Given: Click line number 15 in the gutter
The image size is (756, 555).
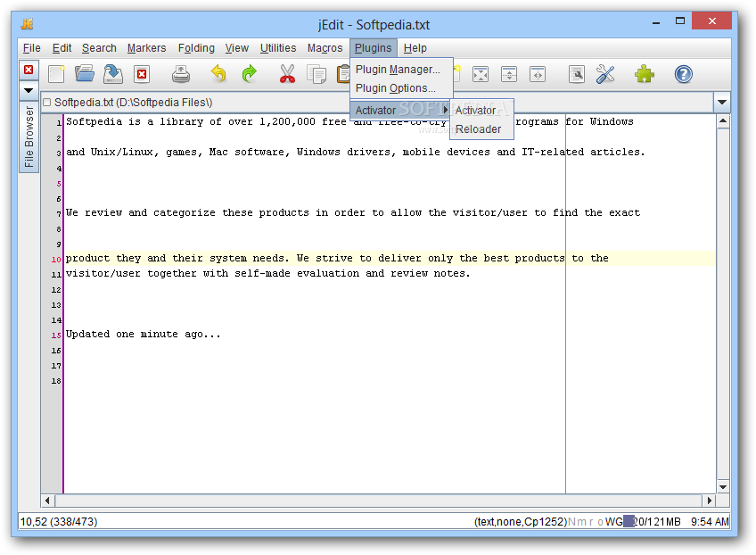Looking at the screenshot, I should coord(56,335).
